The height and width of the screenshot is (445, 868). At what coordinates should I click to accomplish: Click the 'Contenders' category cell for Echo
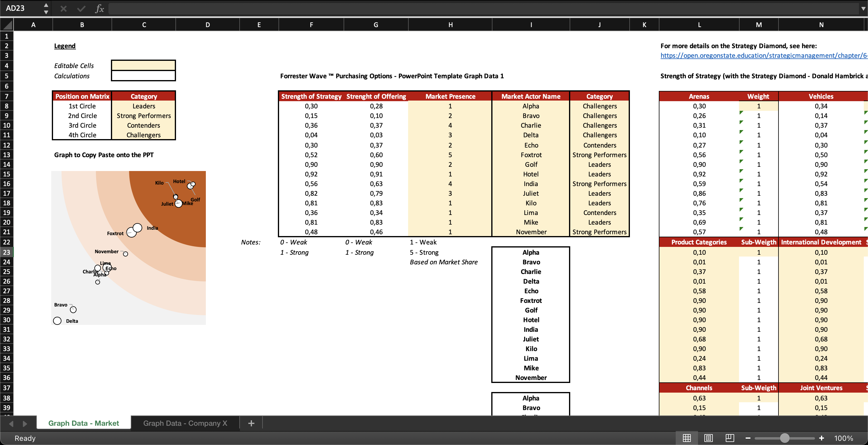pos(599,145)
